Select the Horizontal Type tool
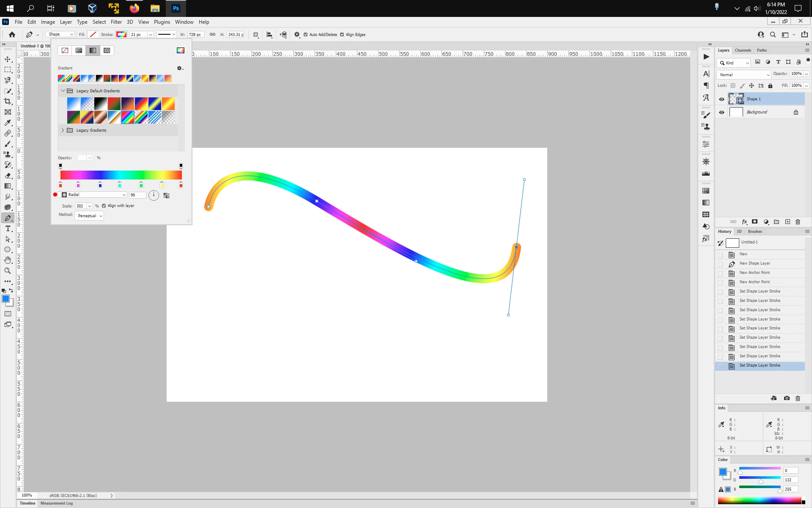812x508 pixels. point(8,229)
